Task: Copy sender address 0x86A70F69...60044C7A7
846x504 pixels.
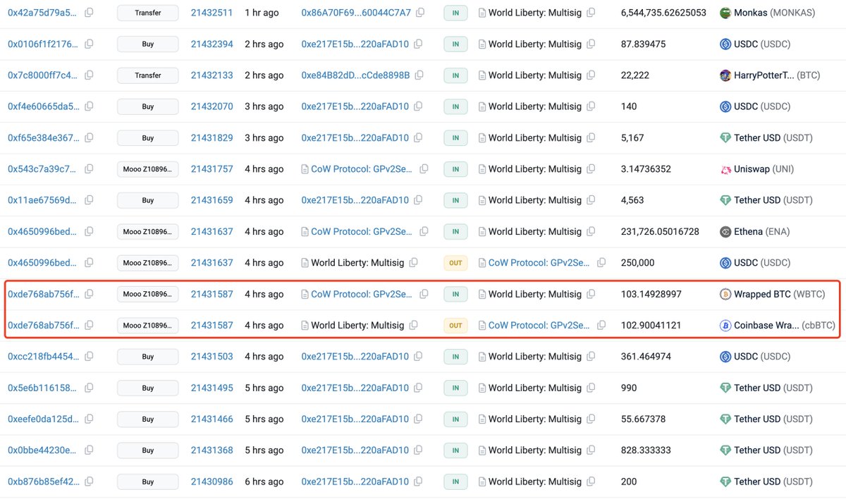Action: coord(420,13)
